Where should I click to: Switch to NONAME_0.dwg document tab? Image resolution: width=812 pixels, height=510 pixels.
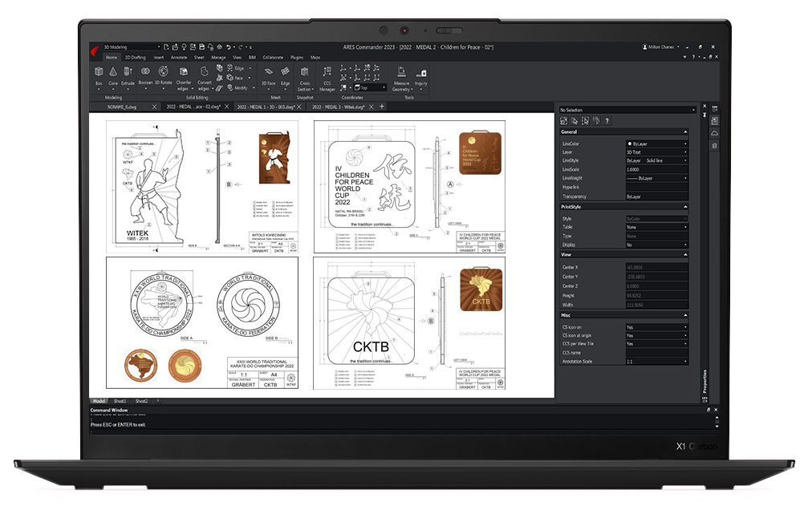click(x=122, y=107)
